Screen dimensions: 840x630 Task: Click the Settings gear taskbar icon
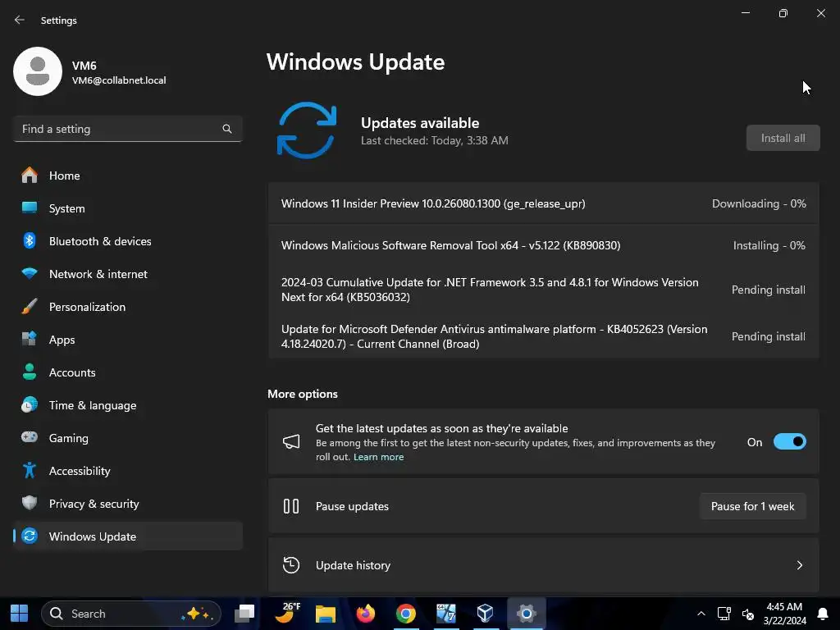[x=526, y=614]
